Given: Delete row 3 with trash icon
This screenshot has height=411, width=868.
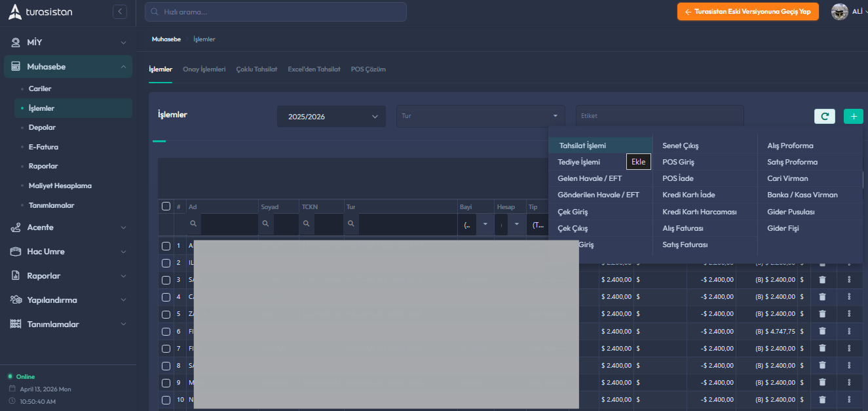Looking at the screenshot, I should 822,280.
